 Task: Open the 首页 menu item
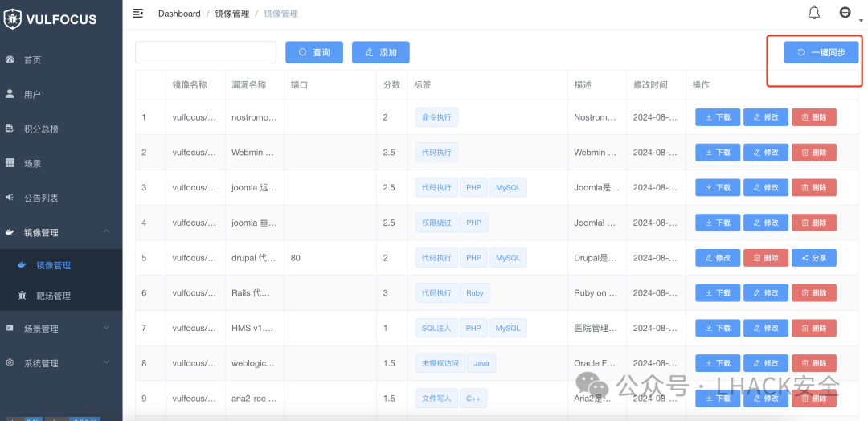[61, 59]
